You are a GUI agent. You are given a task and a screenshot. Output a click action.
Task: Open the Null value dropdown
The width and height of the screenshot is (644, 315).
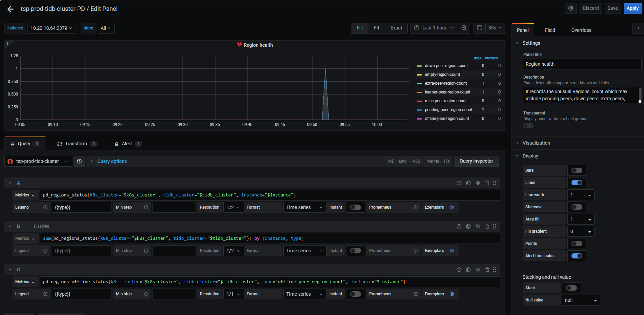[581, 300]
